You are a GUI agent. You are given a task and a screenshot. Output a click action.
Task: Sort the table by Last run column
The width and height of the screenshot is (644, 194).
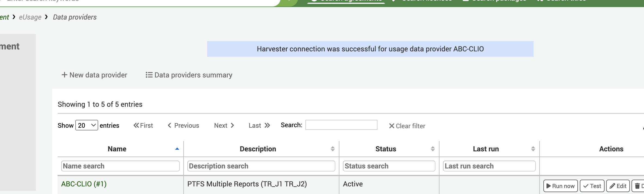coord(486,149)
